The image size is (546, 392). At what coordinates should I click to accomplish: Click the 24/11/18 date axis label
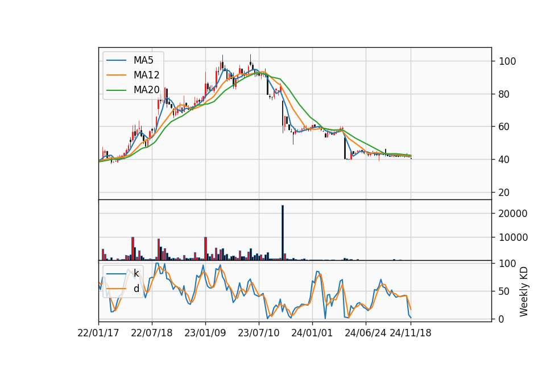point(410,333)
